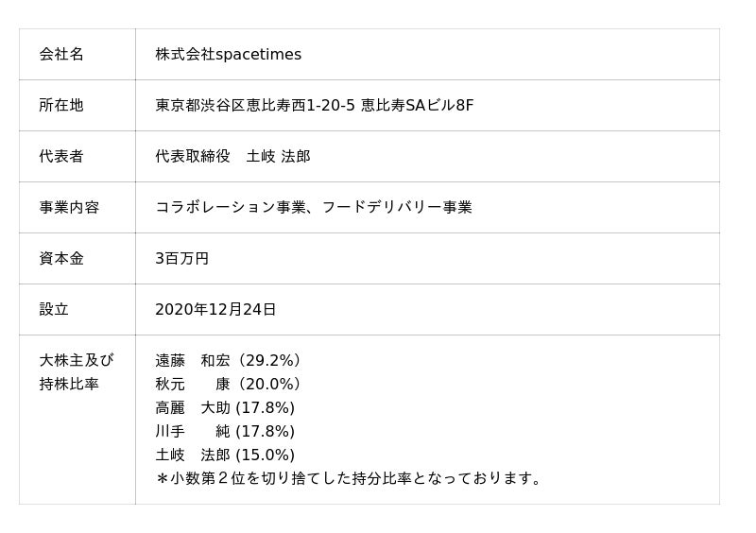Click shareholder 秋元 康 (20.0%) line
This screenshot has height=533, width=756.
[x=228, y=385]
